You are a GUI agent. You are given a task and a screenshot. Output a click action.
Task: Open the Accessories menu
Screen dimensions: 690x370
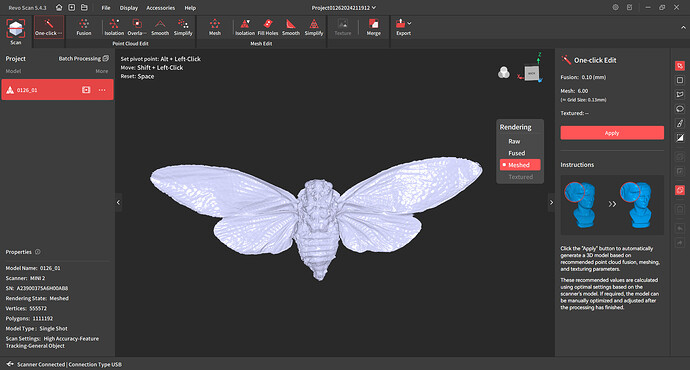coord(160,8)
